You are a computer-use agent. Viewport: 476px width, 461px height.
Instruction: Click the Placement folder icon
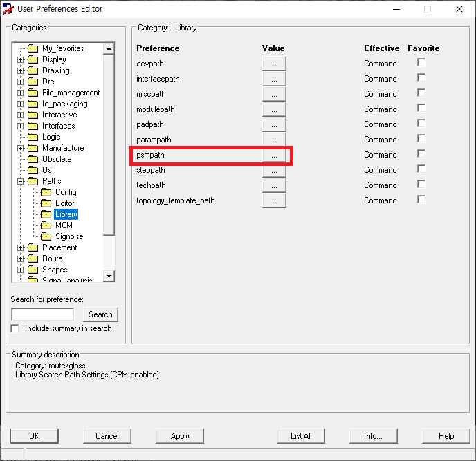coord(33,247)
